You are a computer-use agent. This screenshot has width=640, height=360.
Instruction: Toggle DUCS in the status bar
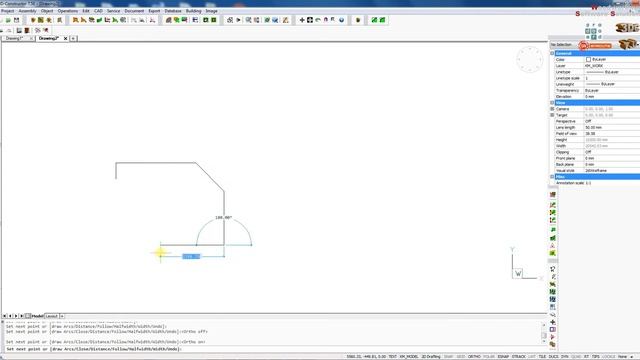553,357
